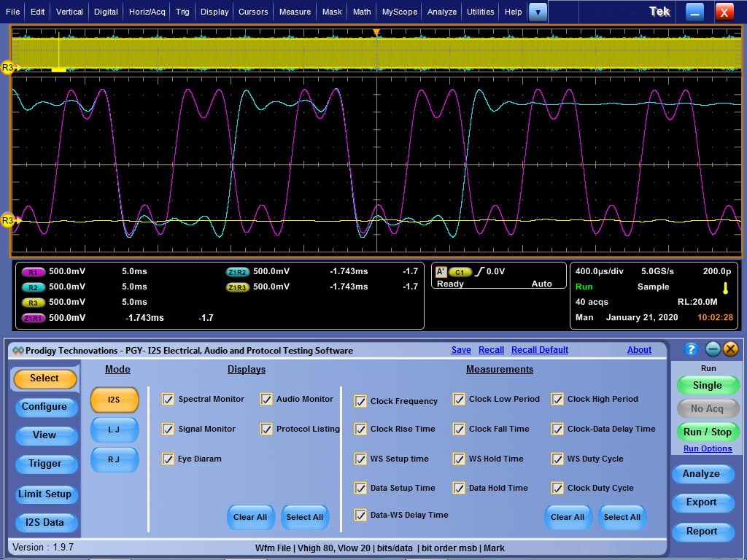Click the Prodigy Technovations logo icon
Image resolution: width=747 pixels, height=560 pixels.
pos(18,351)
